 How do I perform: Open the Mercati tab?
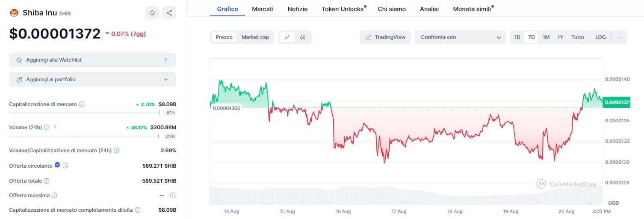pos(263,9)
